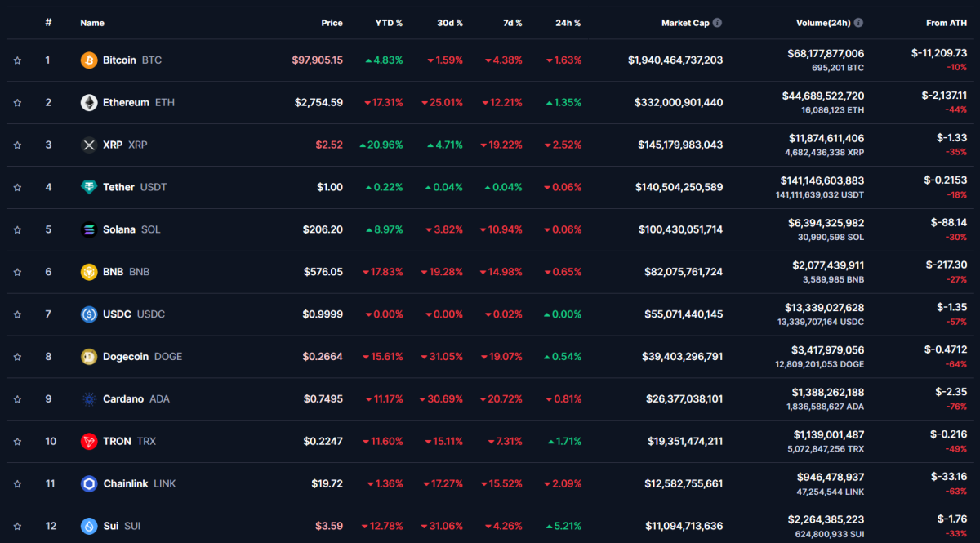Screen dimensions: 980x543
Task: Click the Dogecoin logo icon
Action: tap(88, 357)
